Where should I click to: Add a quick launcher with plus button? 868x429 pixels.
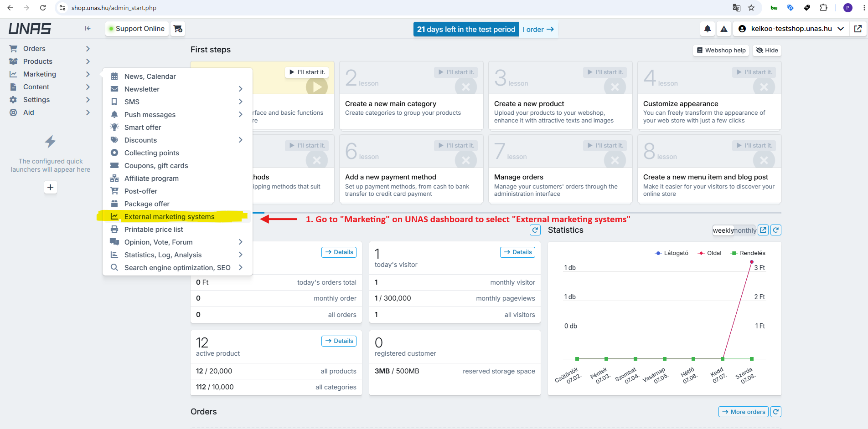51,187
